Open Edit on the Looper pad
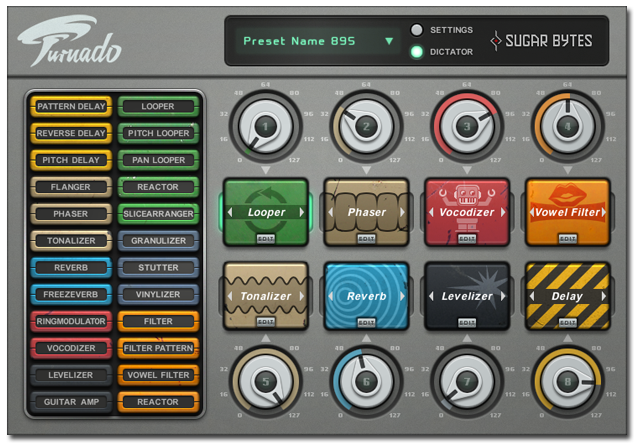Viewport: 634px width, 446px height. (x=266, y=239)
